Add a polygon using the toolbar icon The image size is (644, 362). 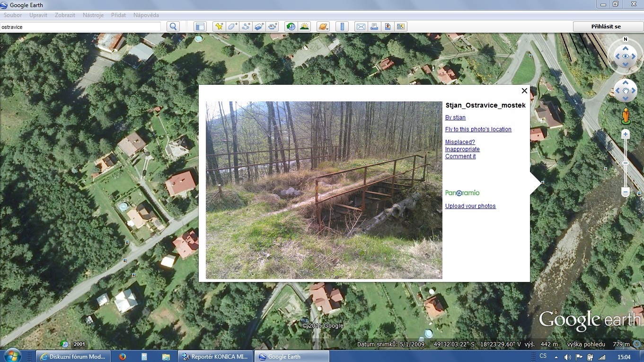click(x=232, y=27)
